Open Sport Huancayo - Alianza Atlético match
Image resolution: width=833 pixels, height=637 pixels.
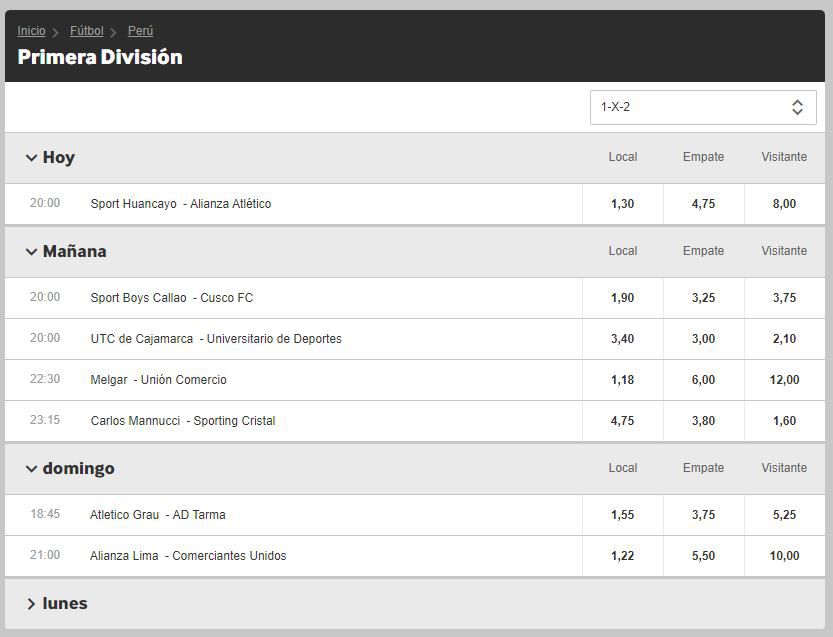coord(180,204)
